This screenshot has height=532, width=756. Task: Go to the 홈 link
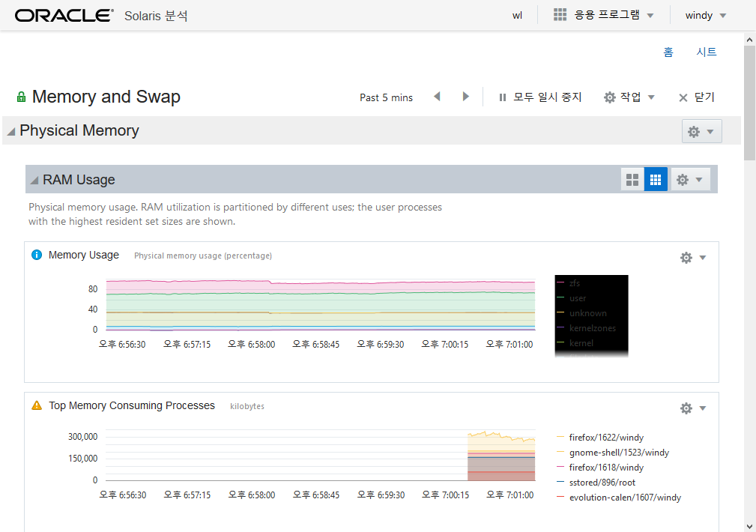668,52
